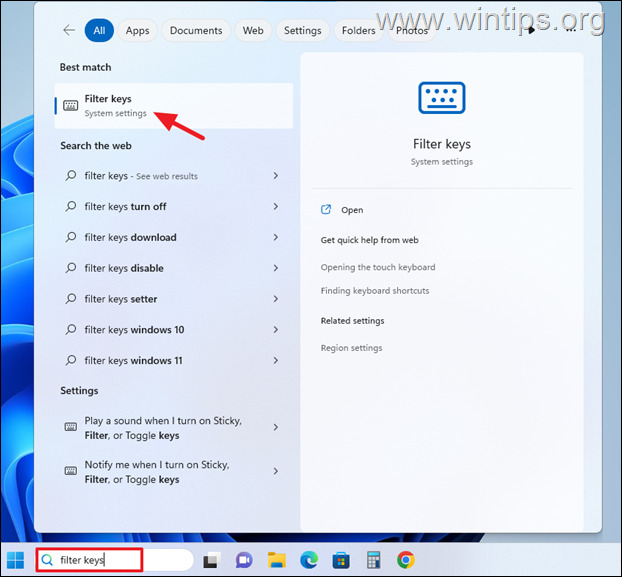Show more filter tabs with play arrow

(x=532, y=30)
